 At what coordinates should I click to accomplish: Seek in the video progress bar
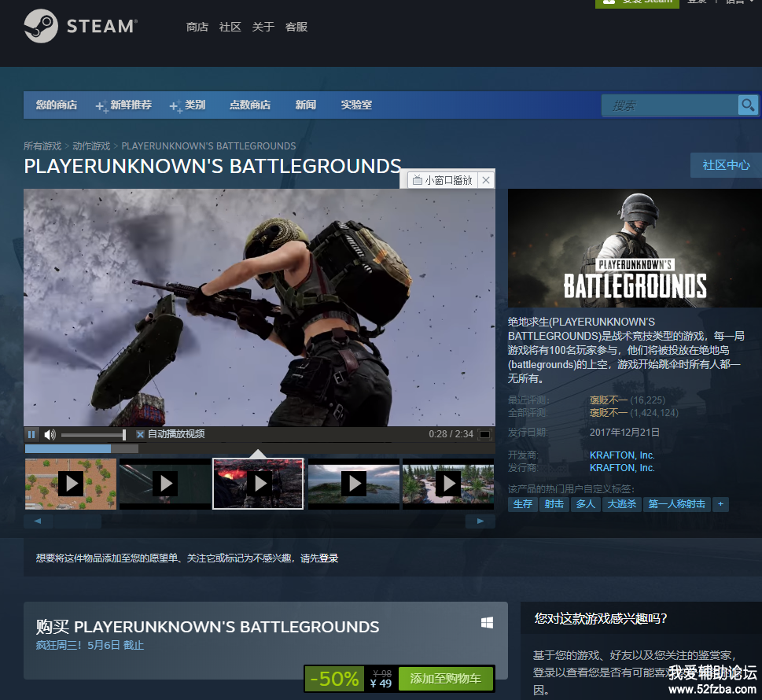point(260,448)
